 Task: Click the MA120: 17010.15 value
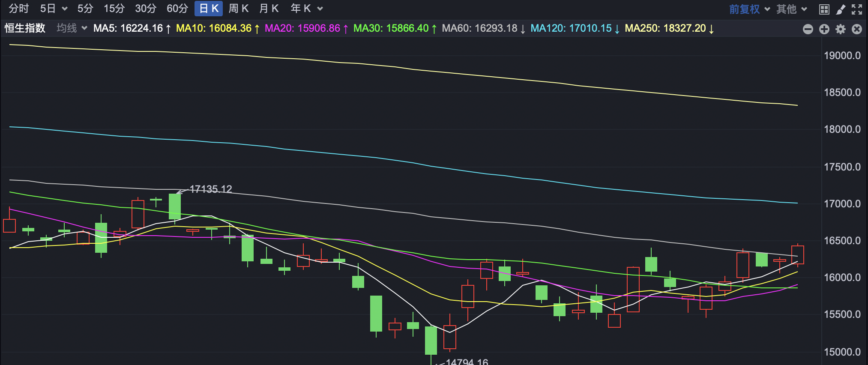(x=575, y=28)
